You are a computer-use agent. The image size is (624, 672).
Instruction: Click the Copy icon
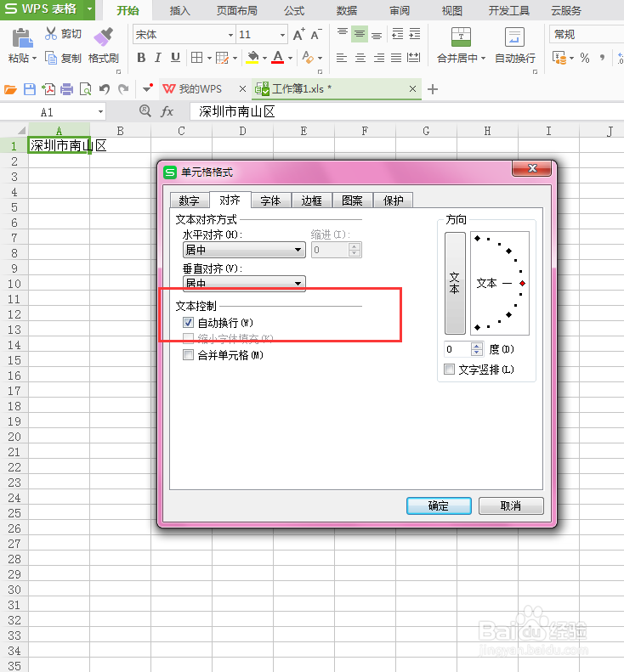tap(51, 58)
